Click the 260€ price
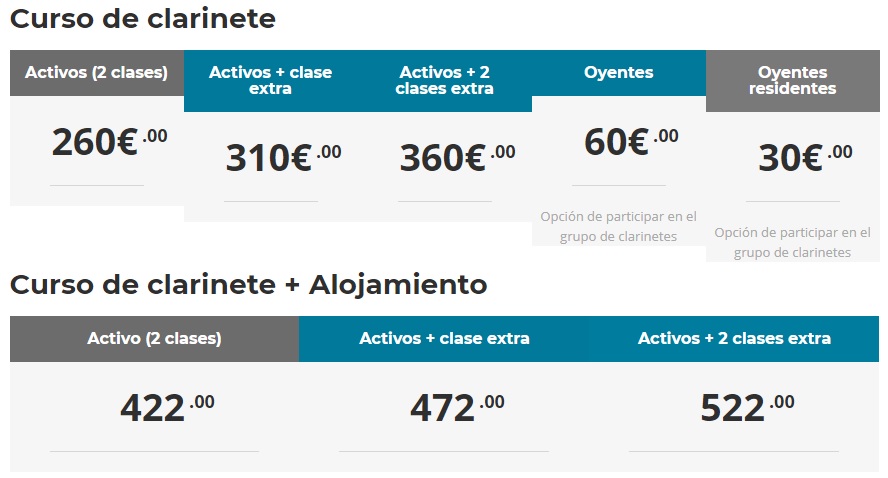 tap(108, 142)
